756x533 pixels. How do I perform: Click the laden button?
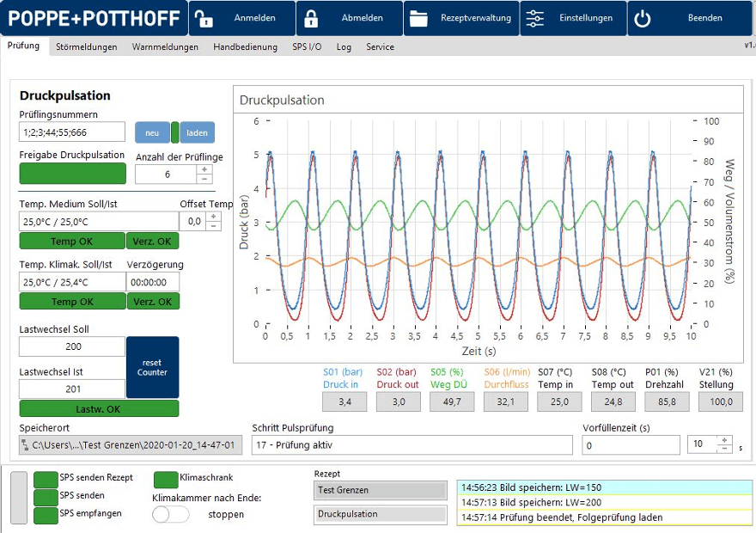tap(197, 132)
